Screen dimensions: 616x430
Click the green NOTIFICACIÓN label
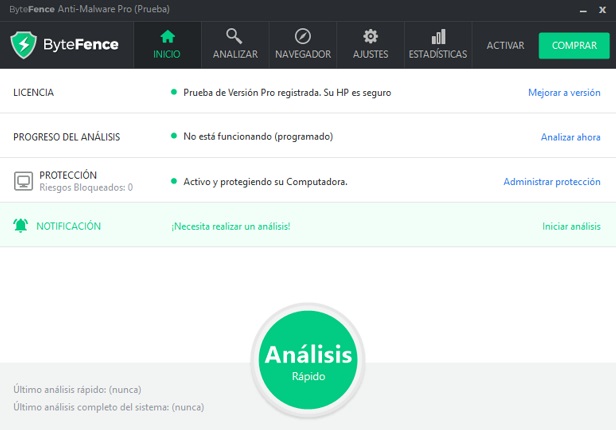coord(68,226)
